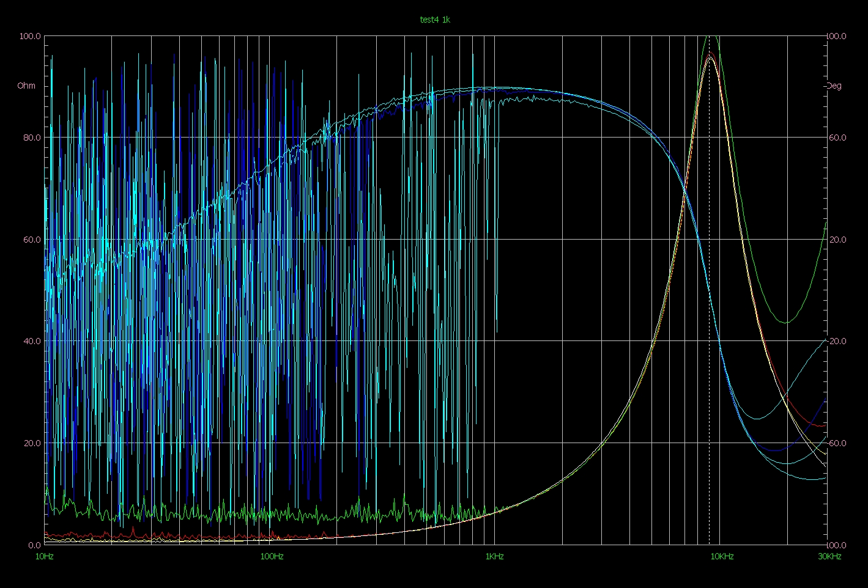Click the left axis value "20.0"

pos(32,443)
